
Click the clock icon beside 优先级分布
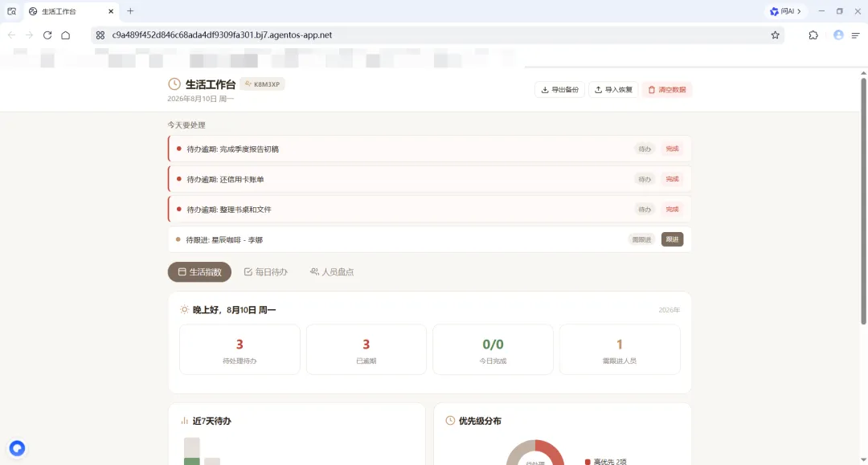click(451, 421)
